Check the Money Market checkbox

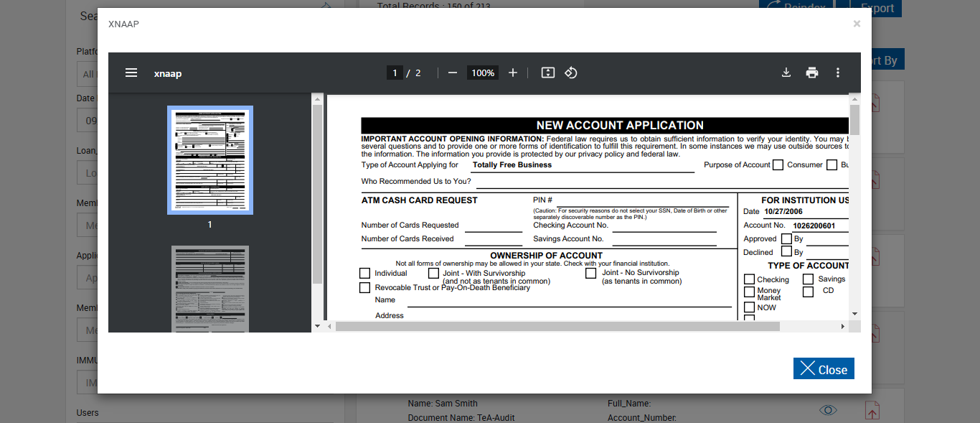(x=750, y=292)
